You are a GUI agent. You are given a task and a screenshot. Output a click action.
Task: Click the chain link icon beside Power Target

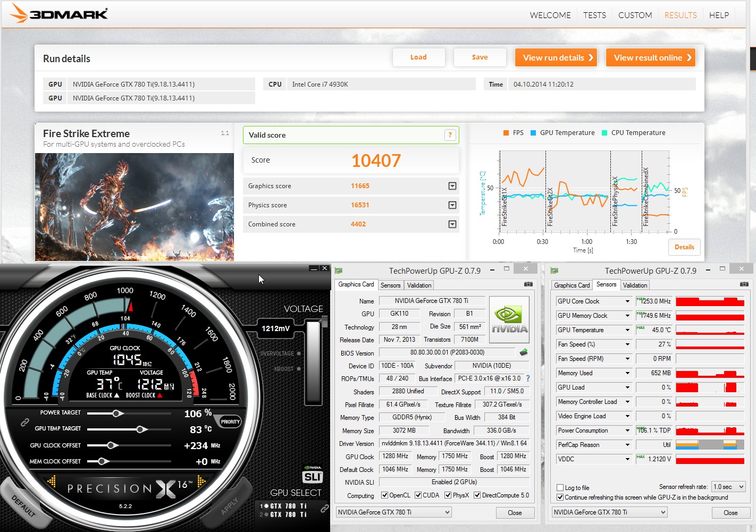pyautogui.click(x=24, y=423)
